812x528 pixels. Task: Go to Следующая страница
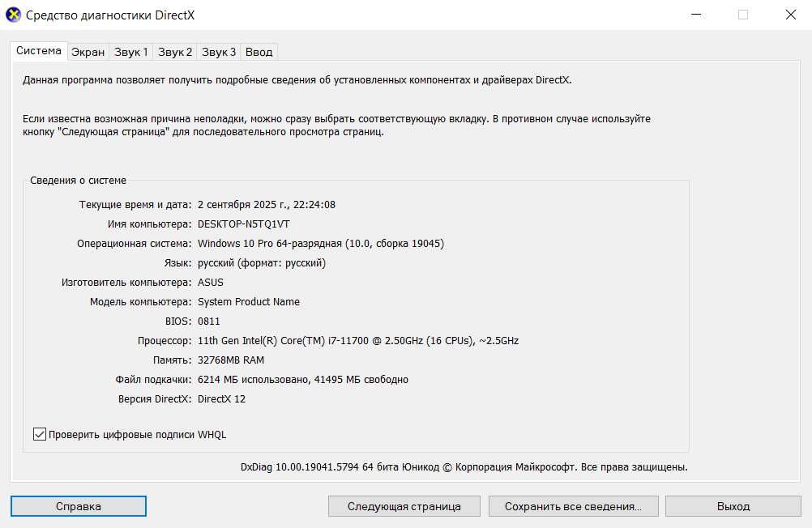(x=404, y=506)
